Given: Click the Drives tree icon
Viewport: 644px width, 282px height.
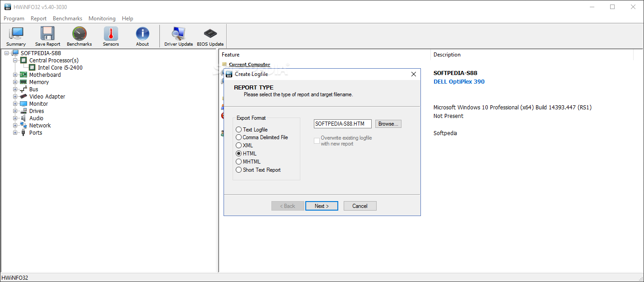Looking at the screenshot, I should [x=23, y=111].
